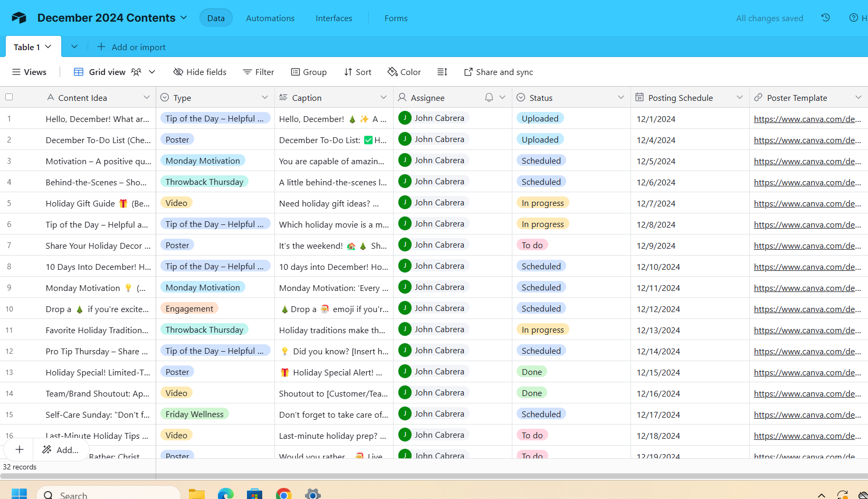Open File Explorer from the taskbar
The image size is (868, 499).
[x=197, y=495]
